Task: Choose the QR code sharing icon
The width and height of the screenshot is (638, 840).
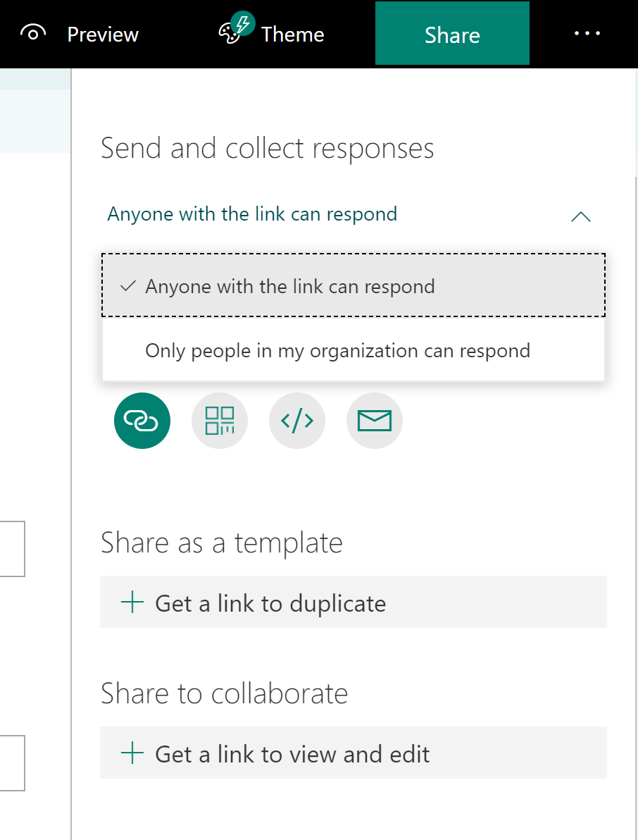Action: pos(220,421)
